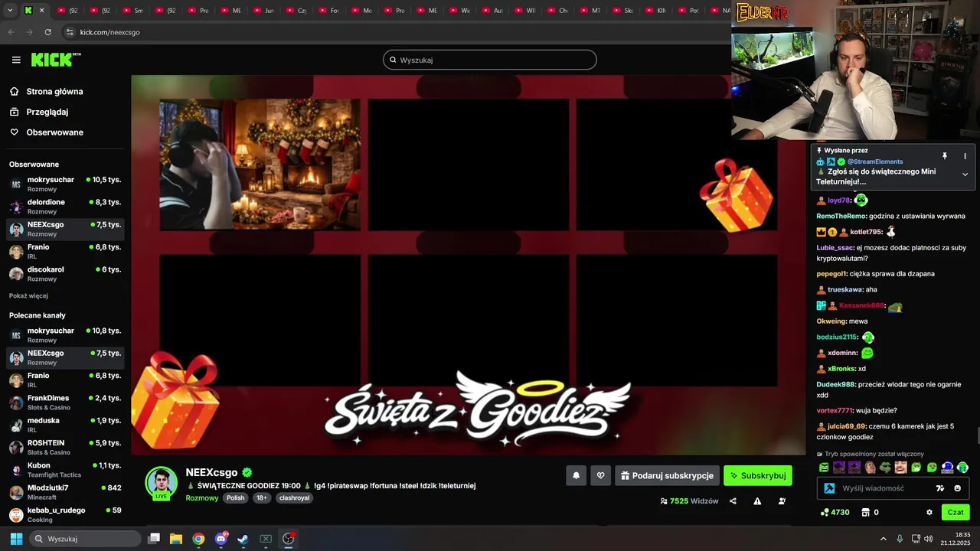Open meduska recommended channel

click(65, 425)
